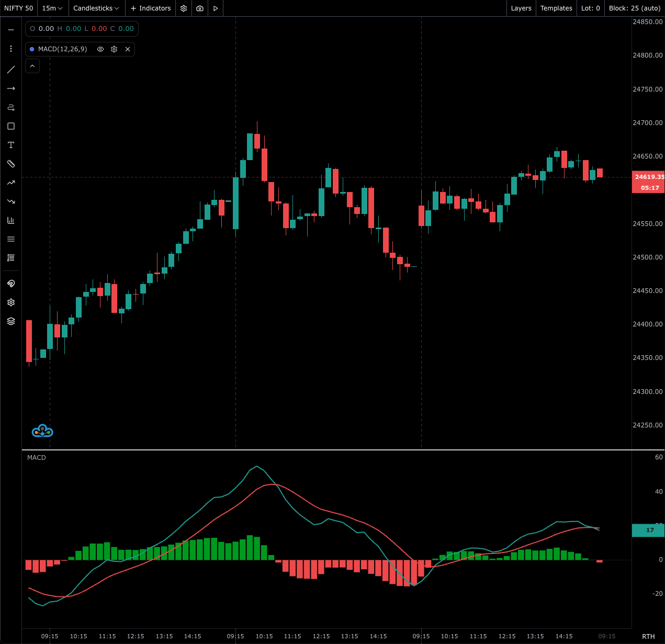
Task: Click the OHLC values readout
Action: pyautogui.click(x=82, y=29)
